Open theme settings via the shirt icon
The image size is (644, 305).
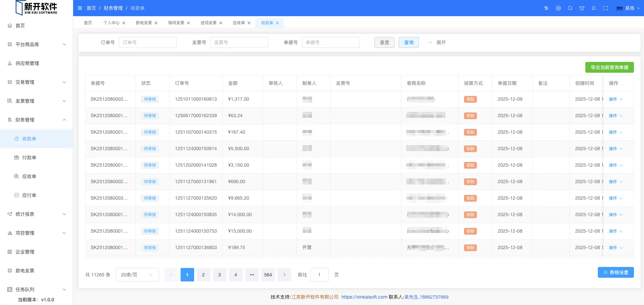582,8
